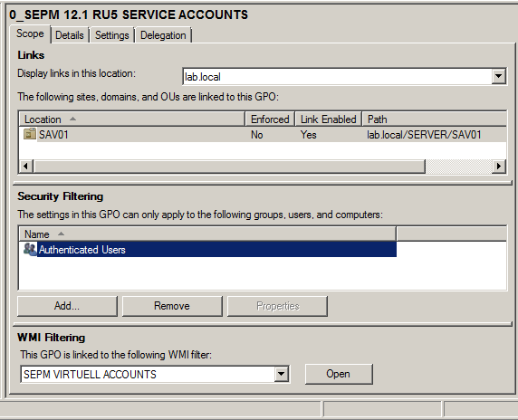Switch to the Scope tab
This screenshot has height=420, width=518.
30,34
